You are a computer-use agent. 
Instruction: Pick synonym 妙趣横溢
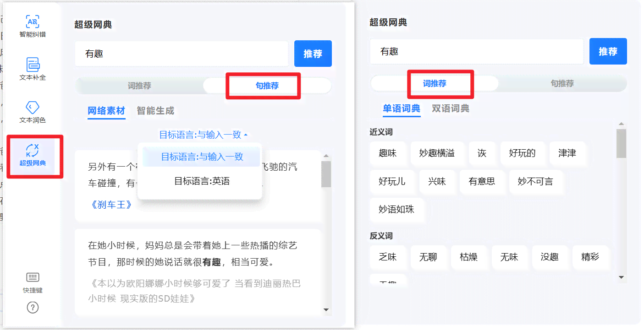[x=437, y=153]
